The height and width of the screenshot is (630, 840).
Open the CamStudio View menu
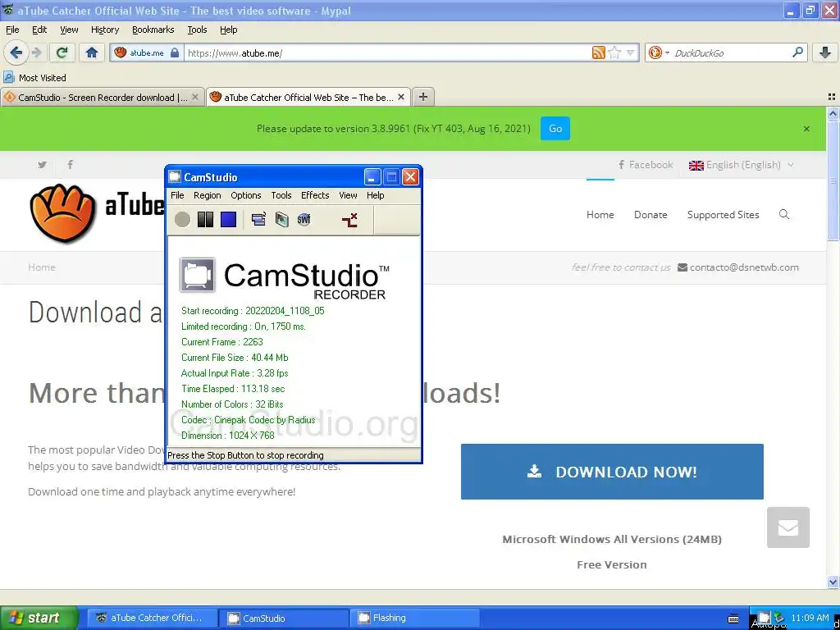coord(348,195)
